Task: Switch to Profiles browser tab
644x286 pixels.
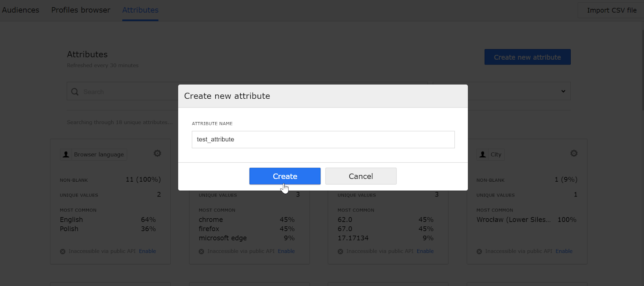Action: (x=80, y=10)
